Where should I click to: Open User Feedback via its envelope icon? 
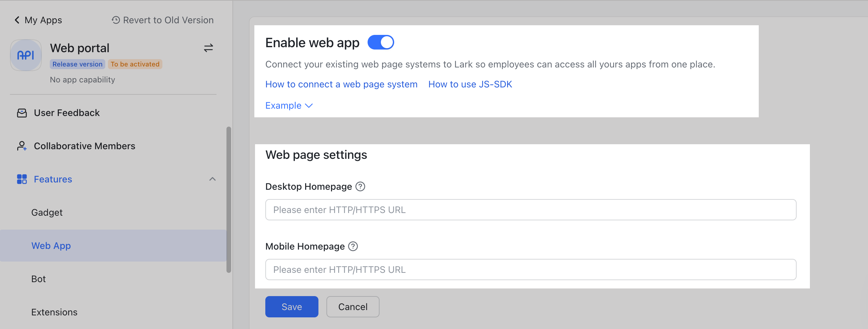pos(22,113)
